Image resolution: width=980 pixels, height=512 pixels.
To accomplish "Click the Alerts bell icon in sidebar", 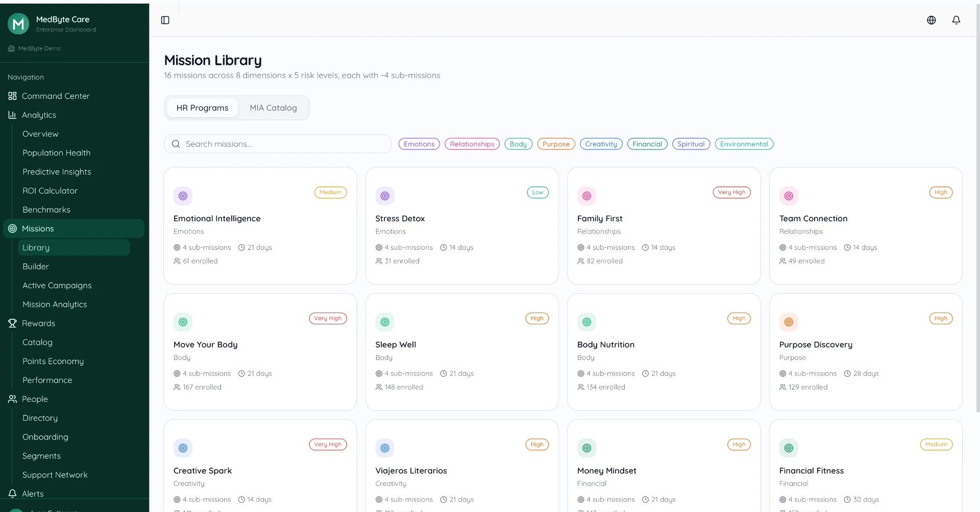I will point(13,494).
